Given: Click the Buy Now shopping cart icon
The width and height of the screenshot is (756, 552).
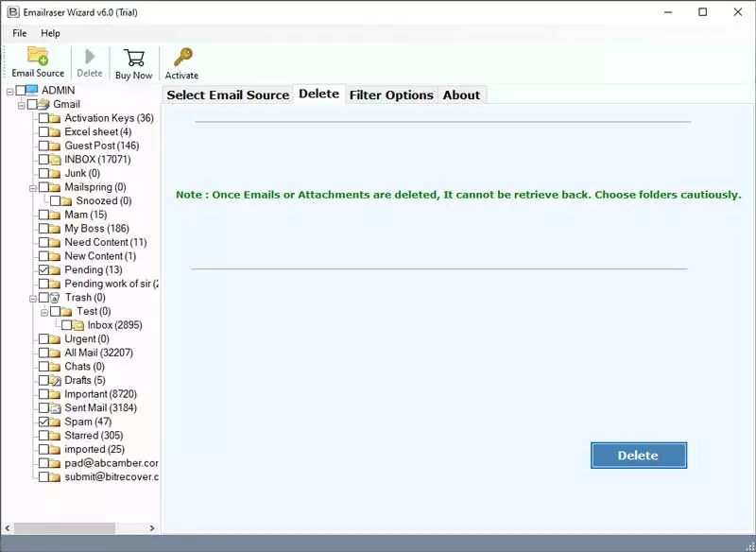Looking at the screenshot, I should [x=134, y=58].
